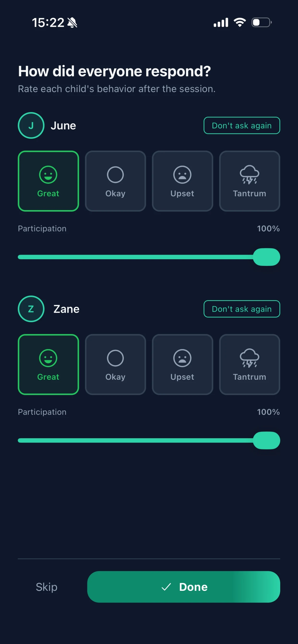This screenshot has height=644, width=298.
Task: Tap the Okay neutral face for June
Action: (115, 174)
